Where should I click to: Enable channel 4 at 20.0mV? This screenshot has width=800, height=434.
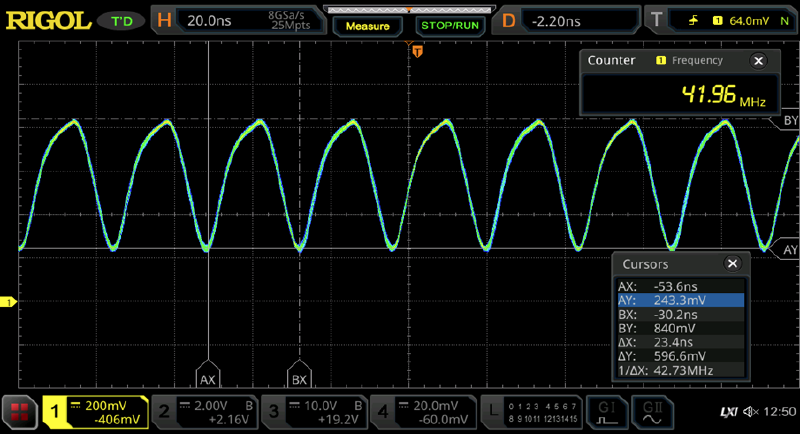pyautogui.click(x=422, y=410)
